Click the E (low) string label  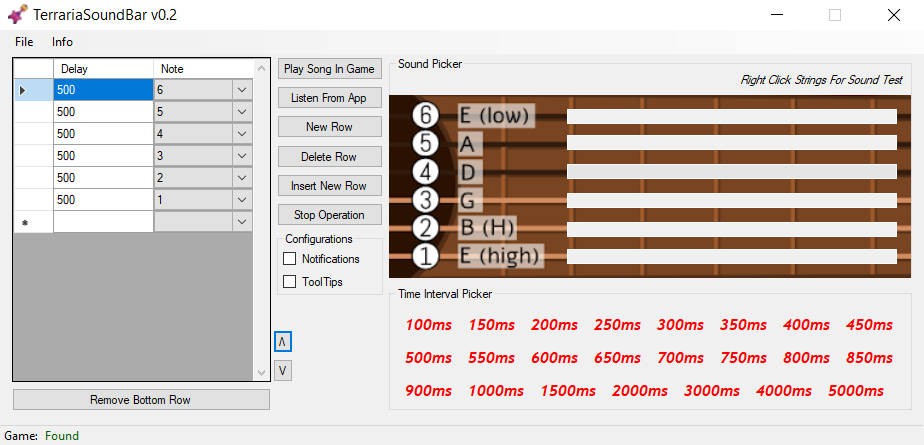(496, 116)
